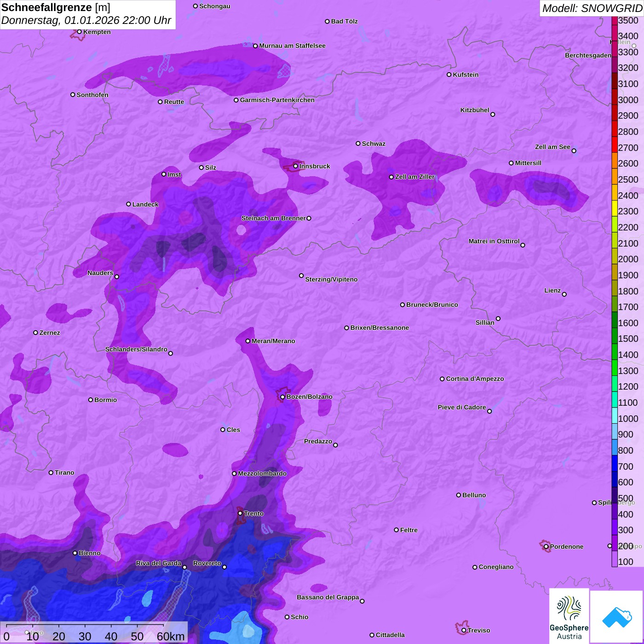The height and width of the screenshot is (644, 644).
Task: Click the GeoSphere Austria logo
Action: tap(569, 616)
